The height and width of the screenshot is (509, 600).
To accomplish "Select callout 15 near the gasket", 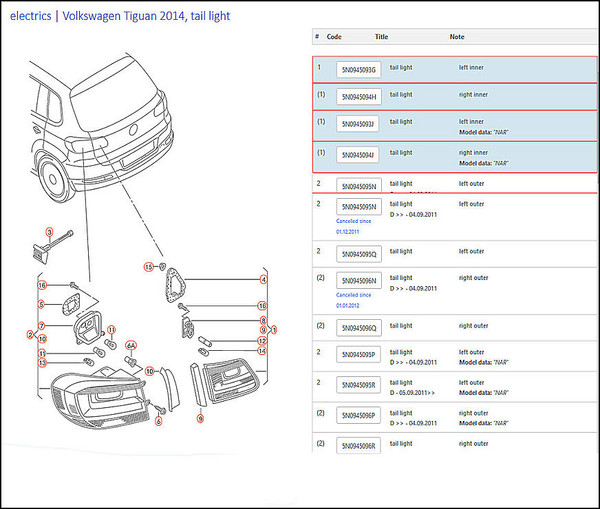I will pos(147,267).
